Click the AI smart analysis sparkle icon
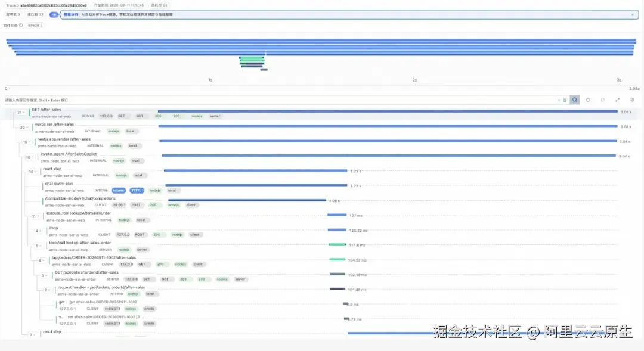Screen dimensions: 644x351 pyautogui.click(x=54, y=14)
